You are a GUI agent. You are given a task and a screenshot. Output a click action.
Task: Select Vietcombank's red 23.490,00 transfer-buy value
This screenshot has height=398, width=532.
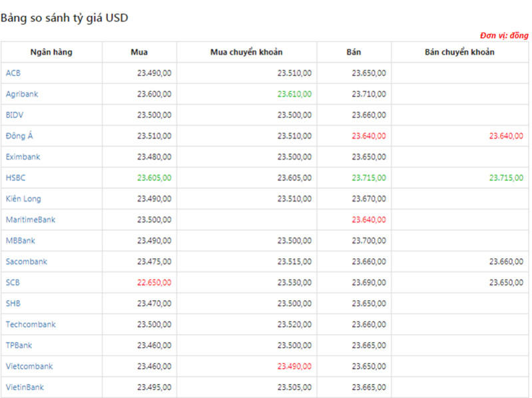click(x=294, y=366)
